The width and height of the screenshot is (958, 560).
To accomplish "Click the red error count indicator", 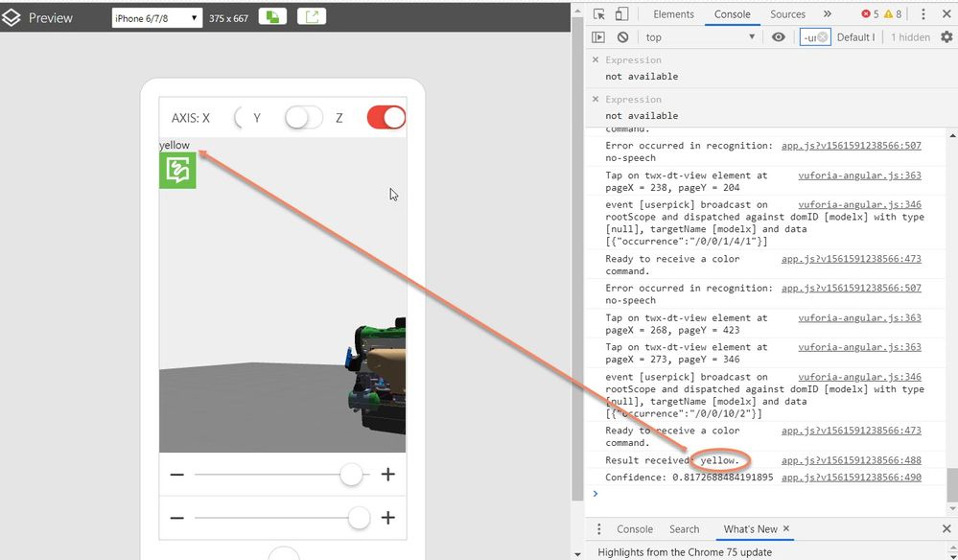I will pos(870,14).
